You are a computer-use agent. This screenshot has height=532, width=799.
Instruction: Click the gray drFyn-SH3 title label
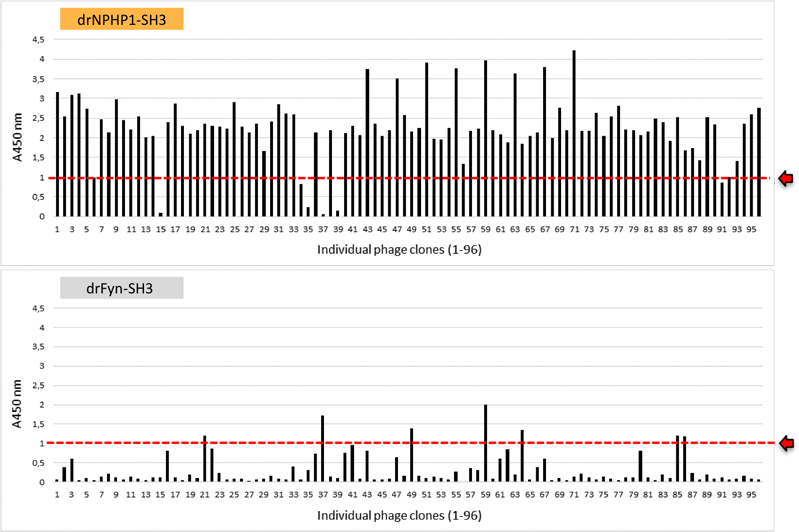(122, 288)
